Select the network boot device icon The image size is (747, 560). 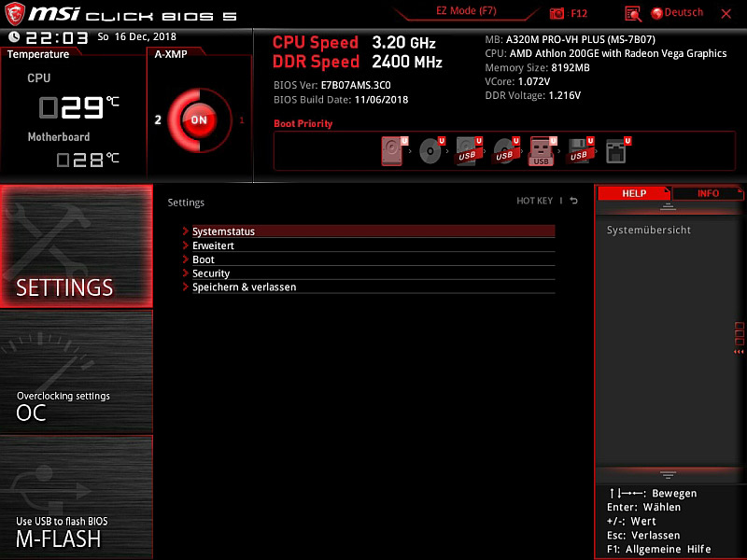(x=616, y=151)
